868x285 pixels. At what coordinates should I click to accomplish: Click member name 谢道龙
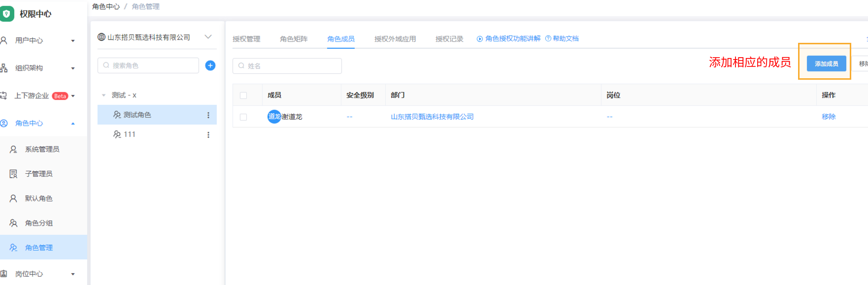point(292,117)
